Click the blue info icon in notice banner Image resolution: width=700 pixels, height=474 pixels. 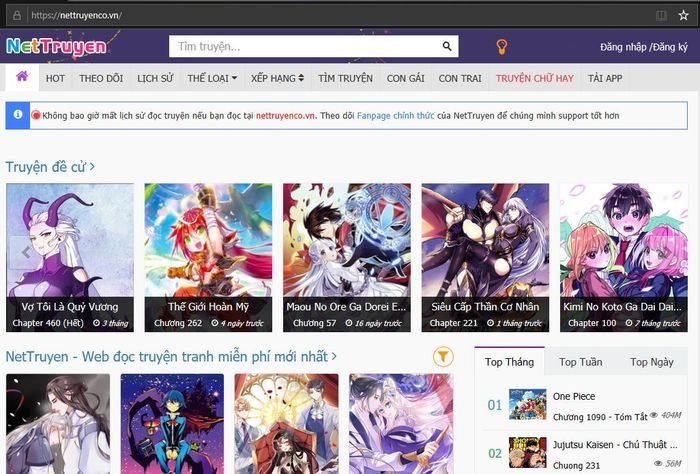[x=17, y=115]
